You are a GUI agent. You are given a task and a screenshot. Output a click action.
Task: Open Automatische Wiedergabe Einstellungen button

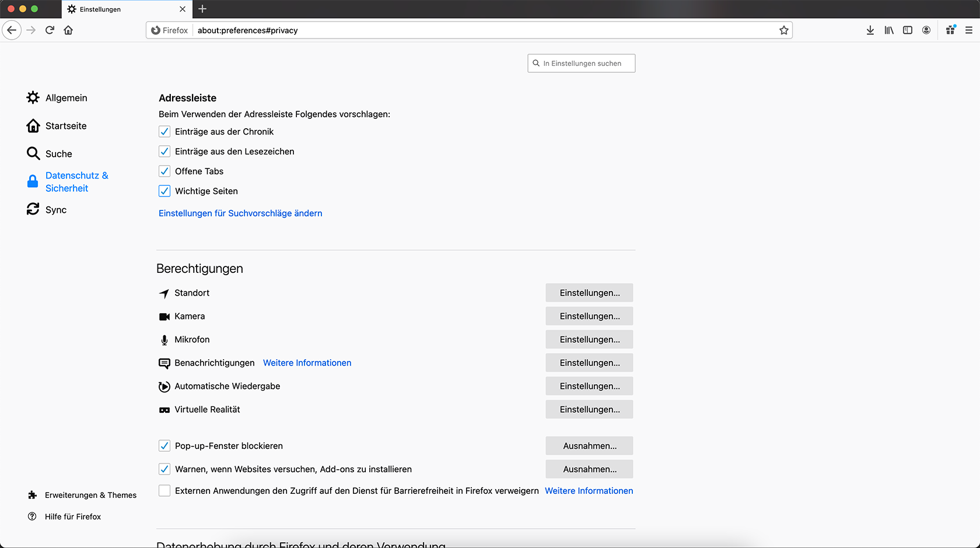point(589,386)
